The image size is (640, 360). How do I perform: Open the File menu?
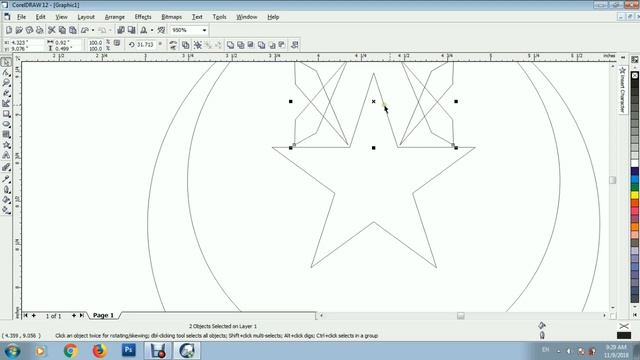pyautogui.click(x=21, y=17)
